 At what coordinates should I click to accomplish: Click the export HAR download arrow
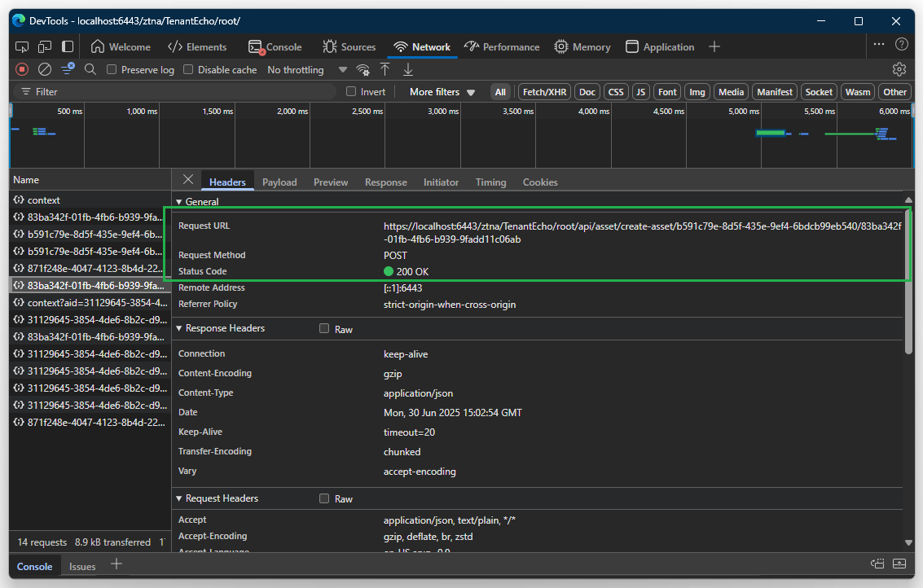[408, 70]
